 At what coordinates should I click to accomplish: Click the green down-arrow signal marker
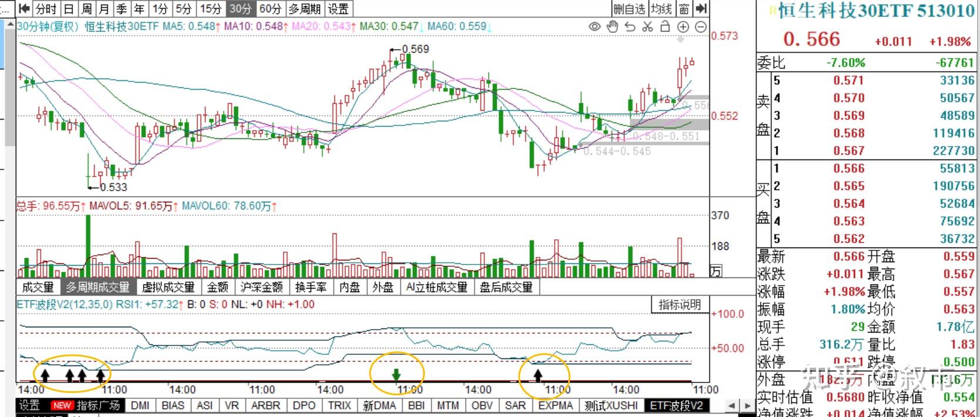click(x=397, y=375)
